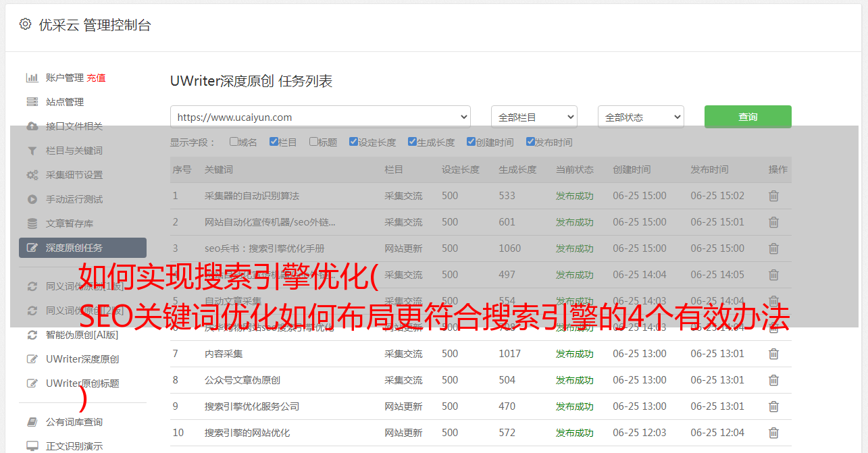Enable the 域名 field checkbox
The height and width of the screenshot is (453, 868).
(234, 142)
